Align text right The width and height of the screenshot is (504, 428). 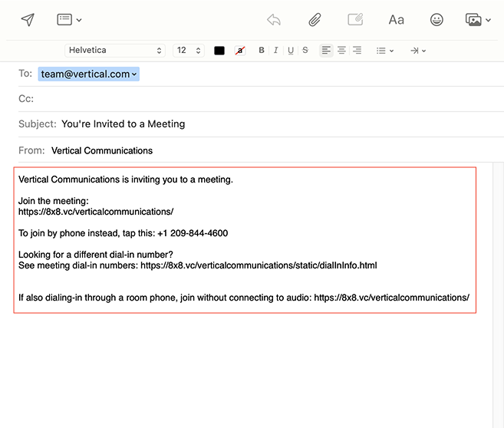(357, 51)
